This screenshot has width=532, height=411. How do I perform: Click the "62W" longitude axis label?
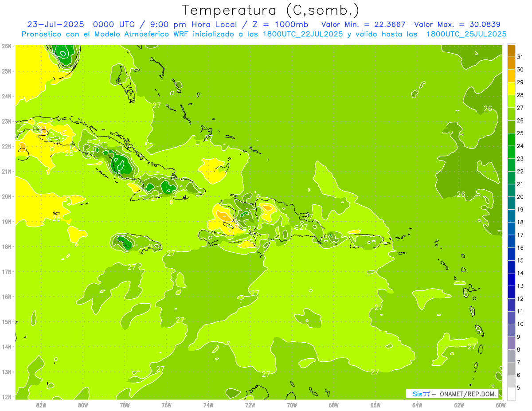(x=459, y=405)
